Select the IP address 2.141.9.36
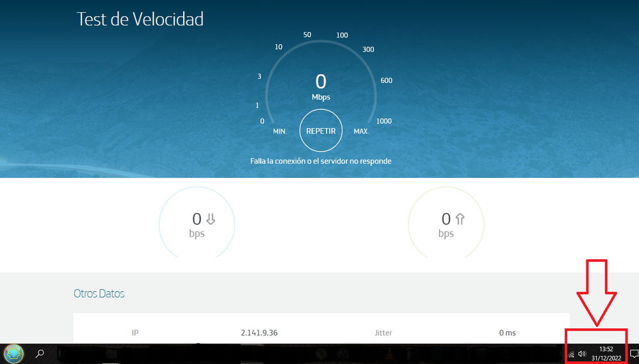Image resolution: width=639 pixels, height=364 pixels. pos(259,333)
